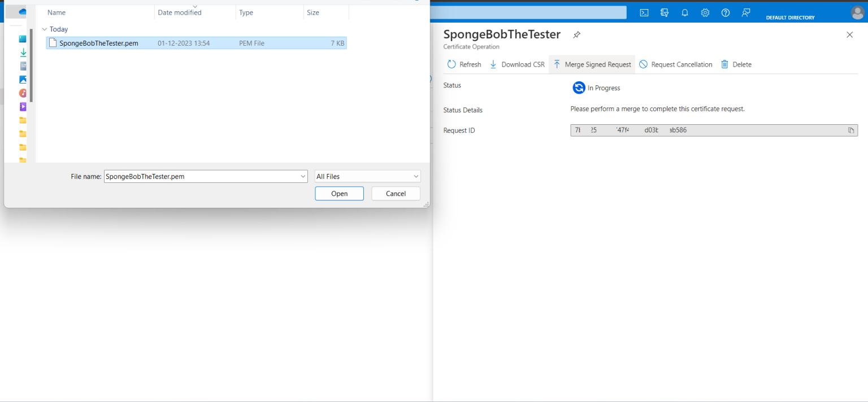Click the directory and subscription filter icon
This screenshot has height=402, width=868.
[x=664, y=12]
